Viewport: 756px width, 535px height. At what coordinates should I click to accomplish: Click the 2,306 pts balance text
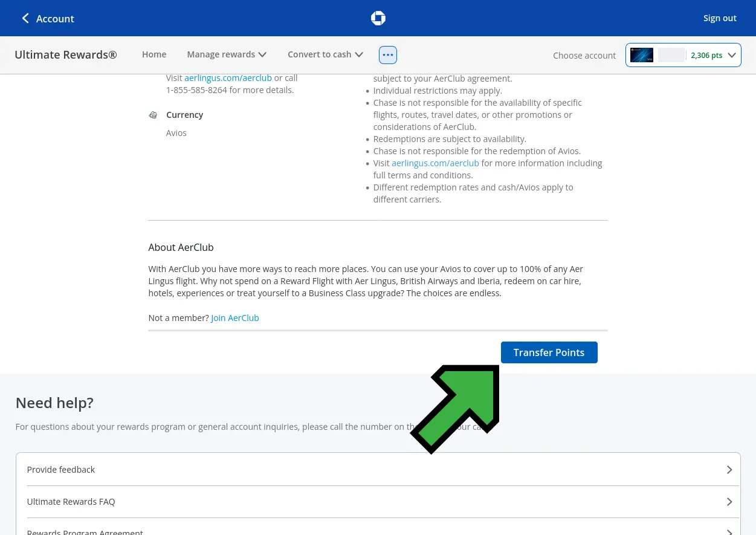[x=706, y=55]
